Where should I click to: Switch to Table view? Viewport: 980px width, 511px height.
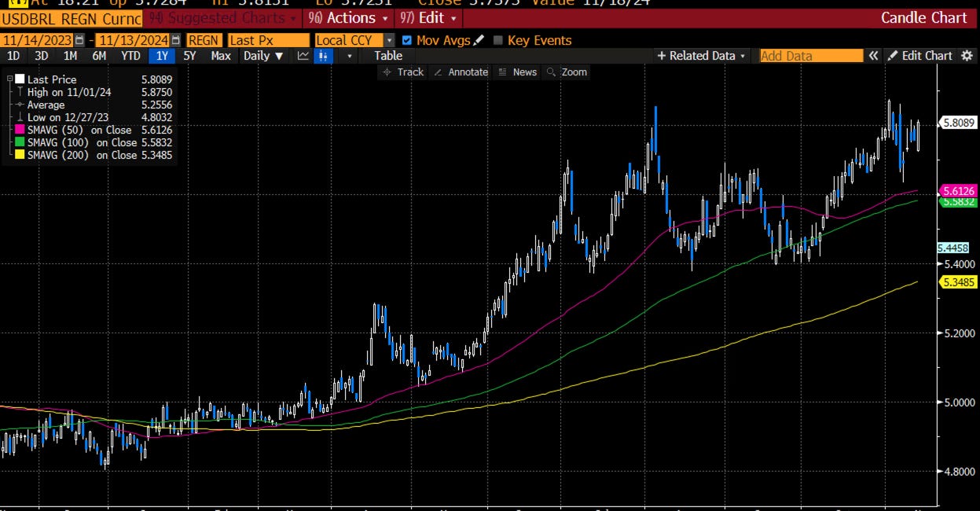click(x=388, y=56)
